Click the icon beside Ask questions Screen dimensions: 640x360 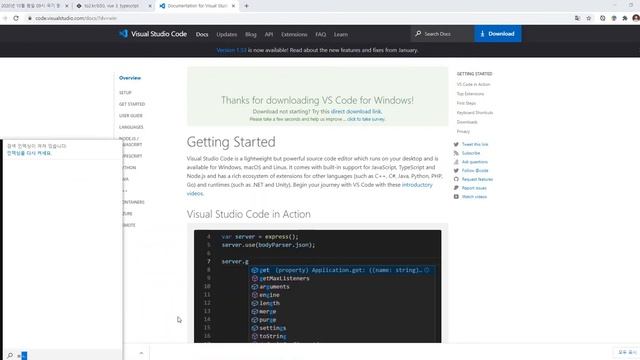tap(456, 162)
